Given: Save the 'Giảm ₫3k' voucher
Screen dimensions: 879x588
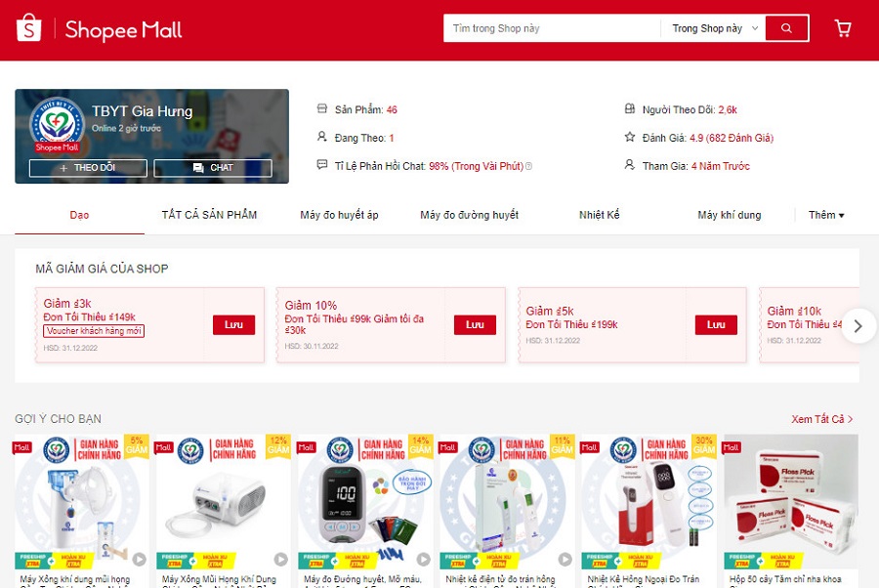Looking at the screenshot, I should 233,324.
